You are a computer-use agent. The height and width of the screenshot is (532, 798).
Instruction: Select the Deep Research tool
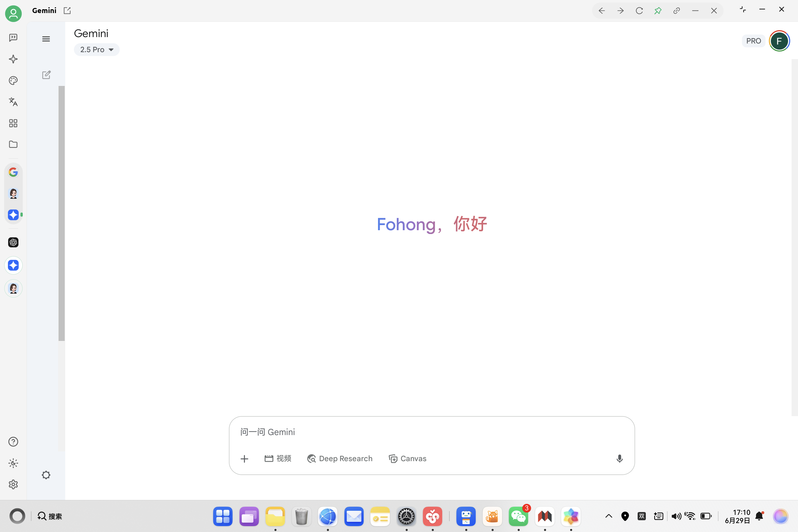point(340,458)
